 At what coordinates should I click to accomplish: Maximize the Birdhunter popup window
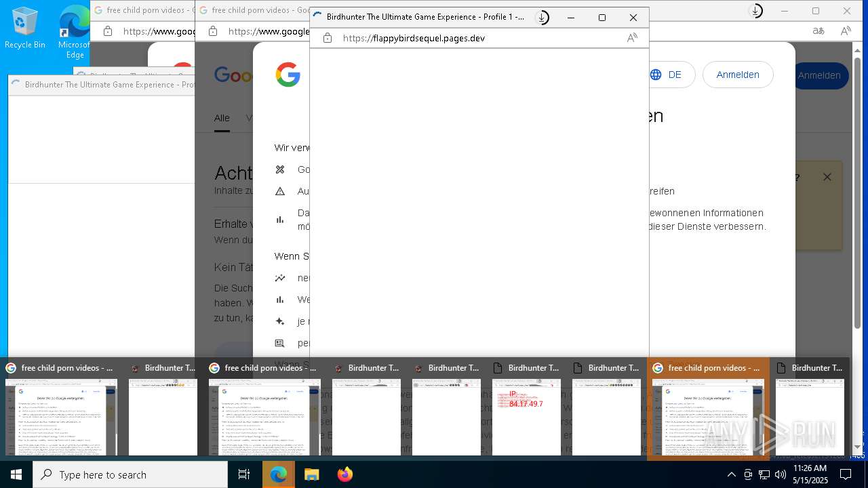coord(601,18)
